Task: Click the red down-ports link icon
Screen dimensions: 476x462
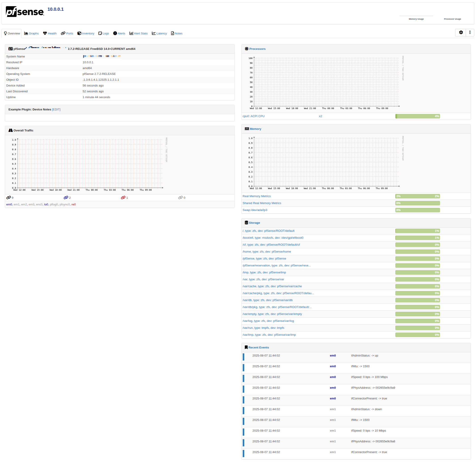Action: pos(123,198)
